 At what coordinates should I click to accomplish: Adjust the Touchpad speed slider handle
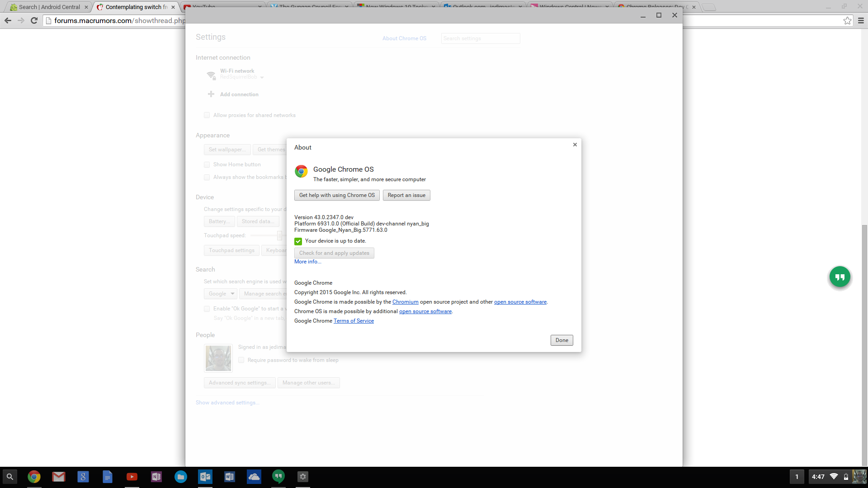click(x=279, y=235)
